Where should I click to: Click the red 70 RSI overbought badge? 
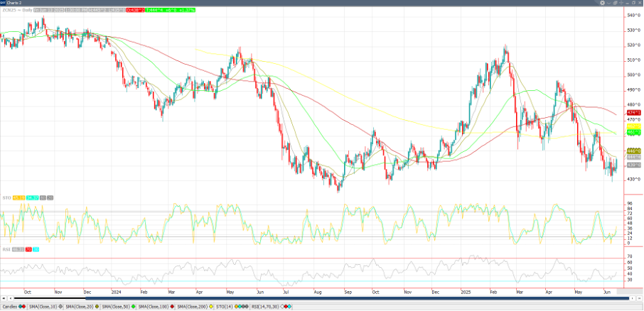tap(28, 250)
